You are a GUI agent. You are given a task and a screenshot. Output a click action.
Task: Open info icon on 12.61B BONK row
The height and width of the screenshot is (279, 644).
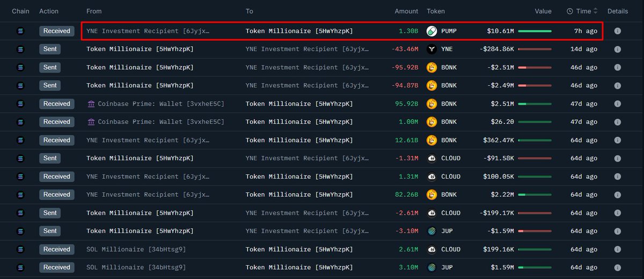point(617,140)
